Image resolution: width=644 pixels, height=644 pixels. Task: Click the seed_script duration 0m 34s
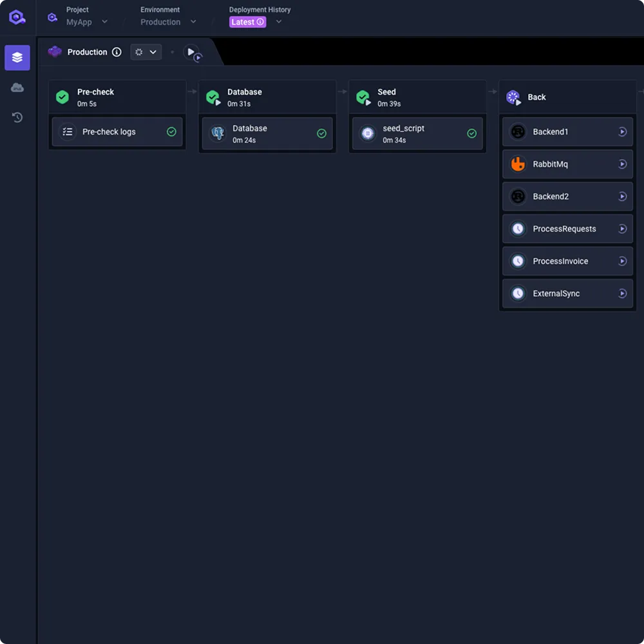pos(394,140)
